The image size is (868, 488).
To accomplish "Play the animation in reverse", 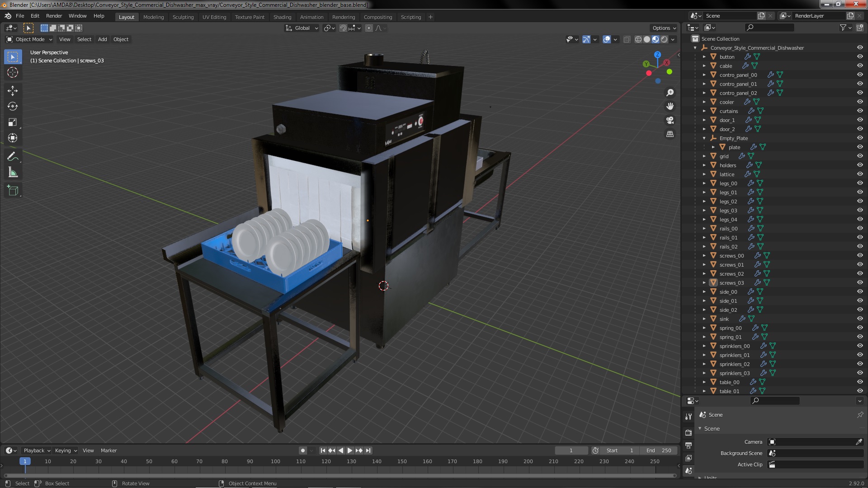I will pyautogui.click(x=341, y=450).
